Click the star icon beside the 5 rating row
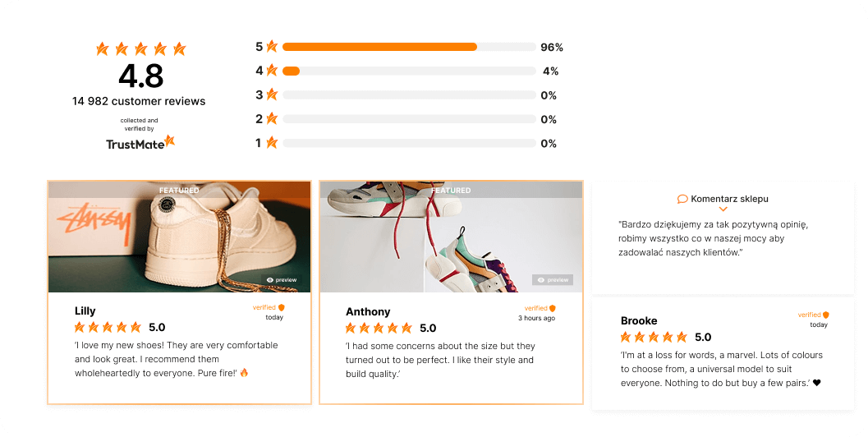 pyautogui.click(x=272, y=47)
